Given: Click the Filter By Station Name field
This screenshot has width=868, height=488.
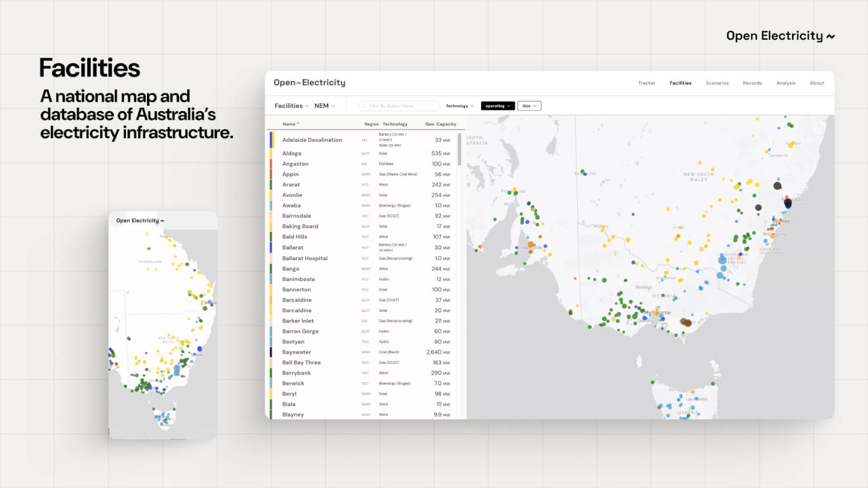Looking at the screenshot, I should pos(401,106).
